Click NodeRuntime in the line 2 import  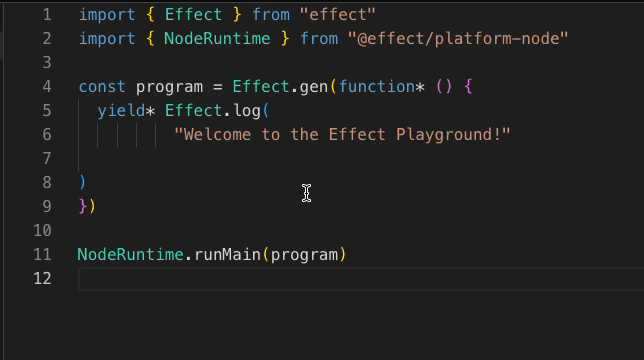217,39
